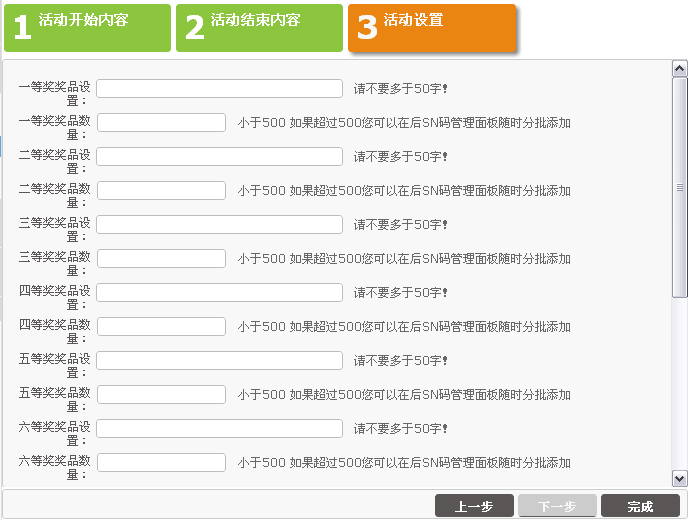Viewport: 691px width, 520px height.
Task: Click the first prize (一等奖) item input field
Action: tap(219, 89)
